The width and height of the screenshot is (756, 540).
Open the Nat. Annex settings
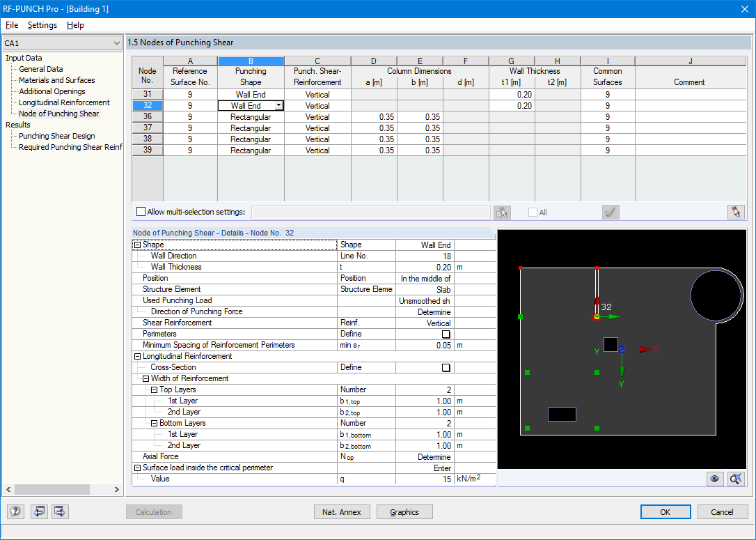click(342, 511)
